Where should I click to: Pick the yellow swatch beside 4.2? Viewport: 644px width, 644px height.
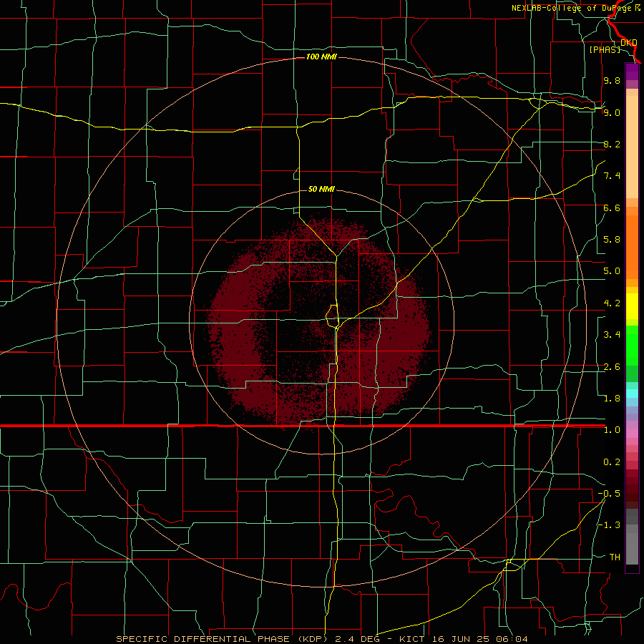(x=632, y=306)
